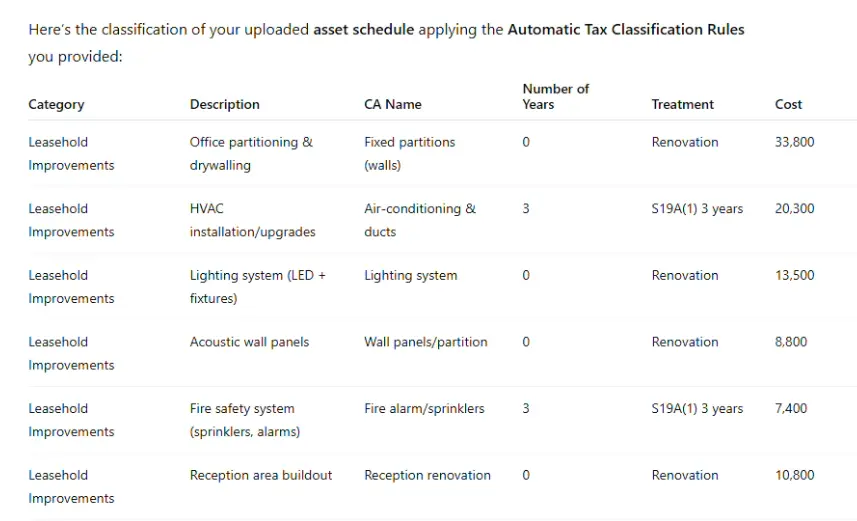Image resolution: width=857 pixels, height=521 pixels.
Task: Click the Air-conditioning & ducts cell
Action: click(420, 220)
